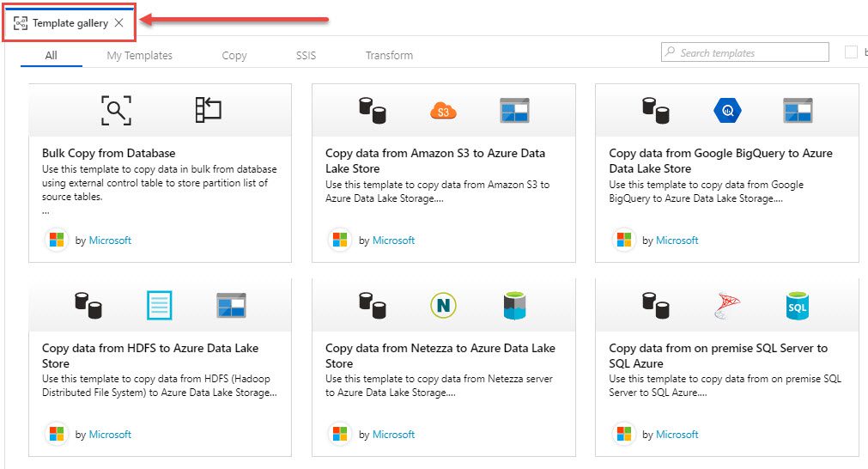Click Microsoft link in Netezza card
Screen dimensions: 868x469
point(393,435)
